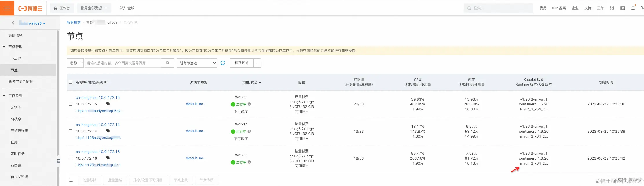The width and height of the screenshot is (644, 186).
Task: Open 有状态 in the sidebar
Action: tap(16, 119)
